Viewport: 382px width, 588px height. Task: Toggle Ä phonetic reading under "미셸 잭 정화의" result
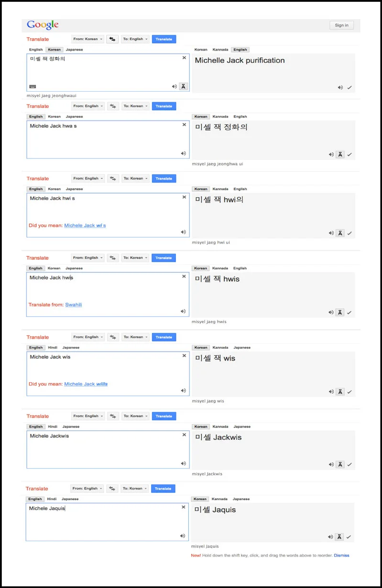(x=340, y=154)
